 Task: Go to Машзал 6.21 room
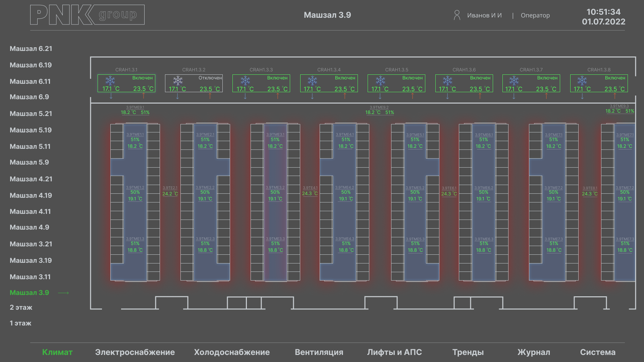(x=31, y=49)
